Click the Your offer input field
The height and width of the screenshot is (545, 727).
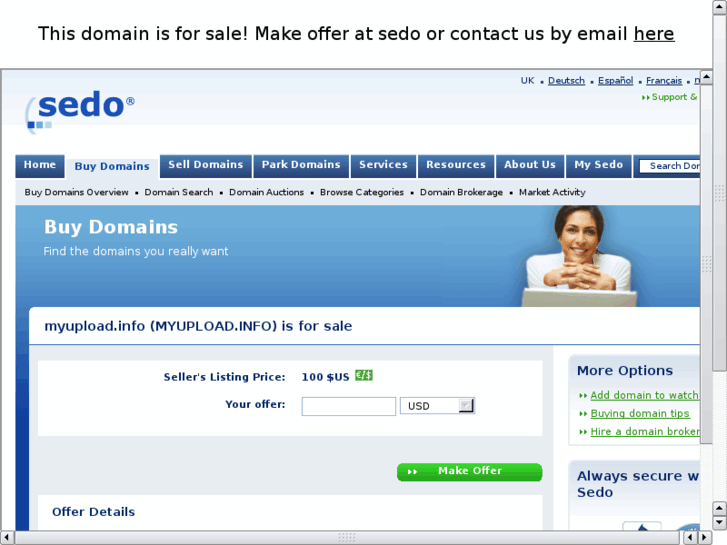point(349,406)
